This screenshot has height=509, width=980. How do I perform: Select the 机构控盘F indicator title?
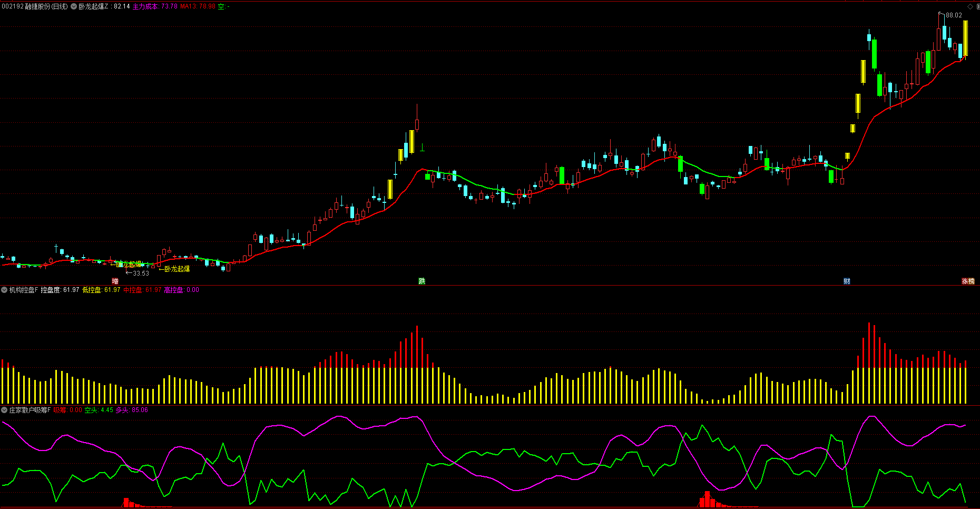click(x=23, y=290)
